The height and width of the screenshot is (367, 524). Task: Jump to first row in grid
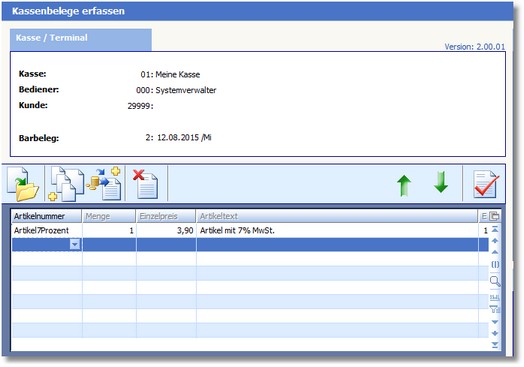coord(495,229)
